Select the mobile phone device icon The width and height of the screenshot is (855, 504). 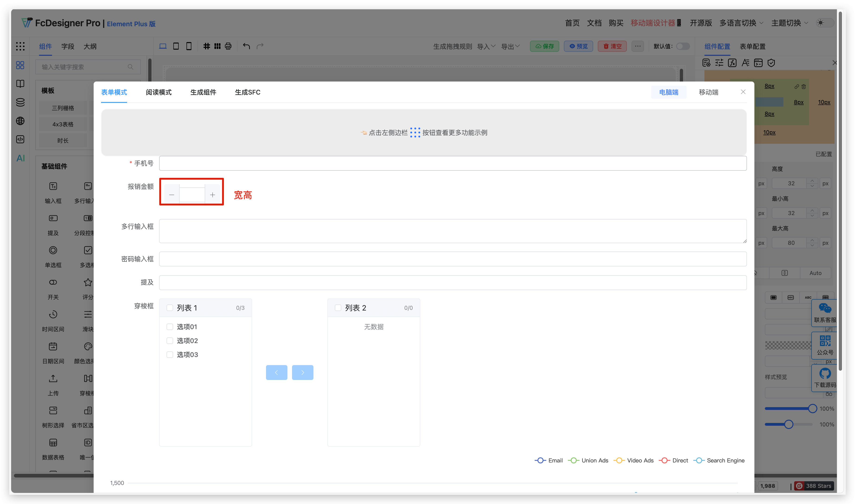click(189, 46)
